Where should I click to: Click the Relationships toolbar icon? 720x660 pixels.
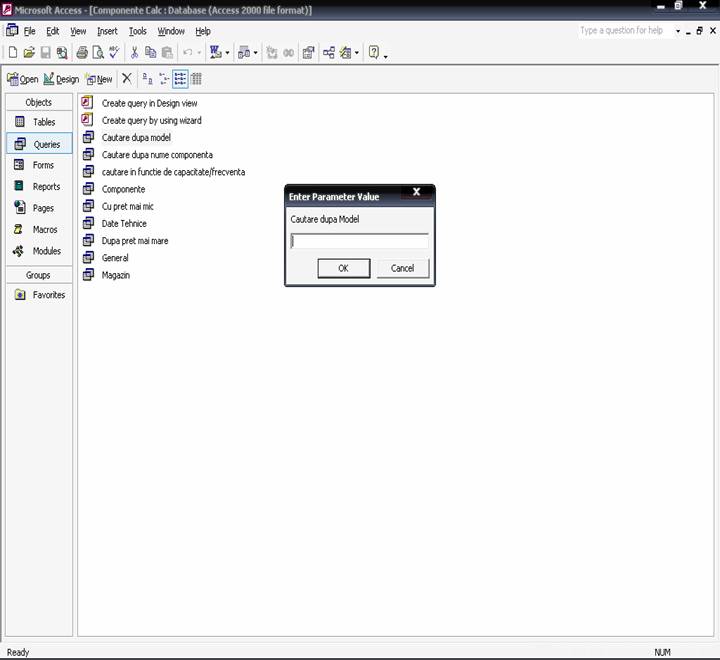click(x=328, y=52)
